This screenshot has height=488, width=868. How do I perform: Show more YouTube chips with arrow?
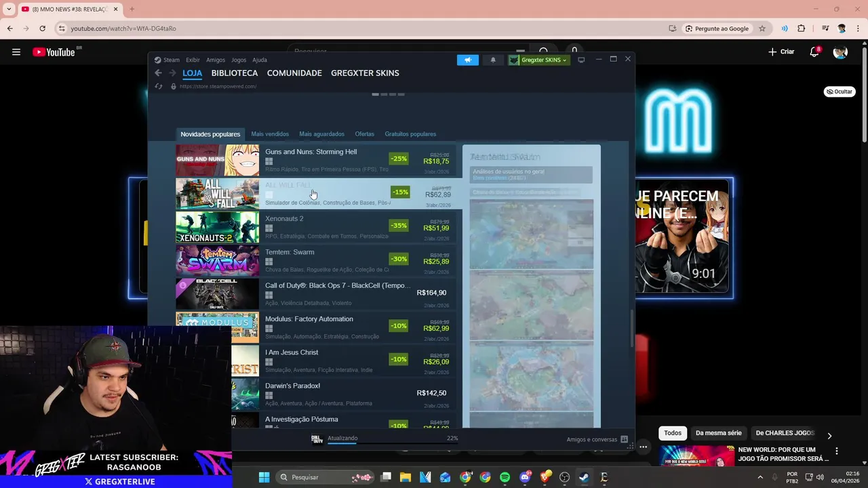pos(829,436)
